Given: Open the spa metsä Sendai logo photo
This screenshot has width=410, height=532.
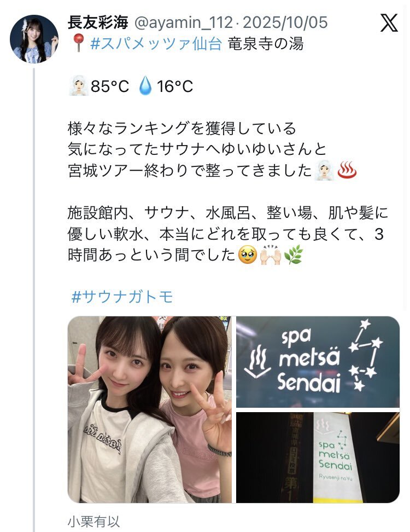Looking at the screenshot, I should click(318, 362).
